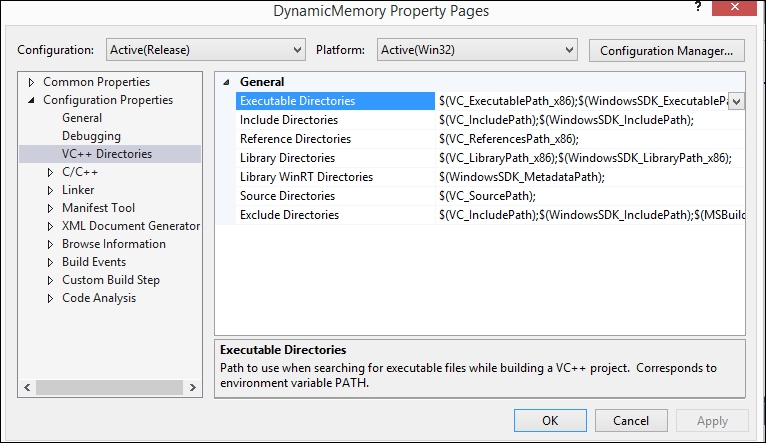Image resolution: width=766 pixels, height=443 pixels.
Task: Select the General page under Configuration Properties
Action: tap(82, 118)
